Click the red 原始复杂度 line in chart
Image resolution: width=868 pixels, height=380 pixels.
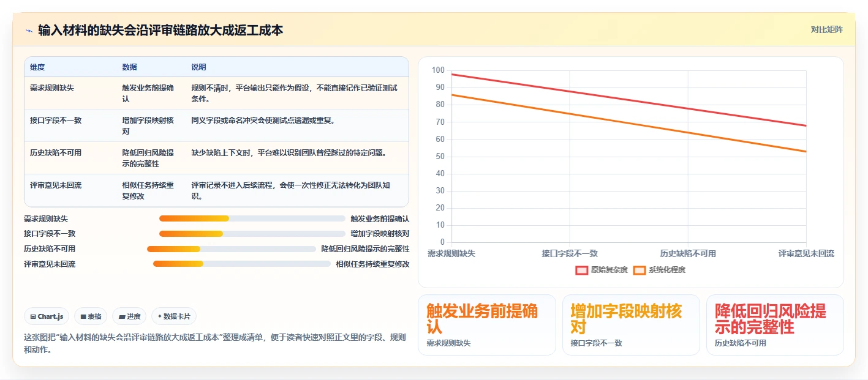pos(628,100)
